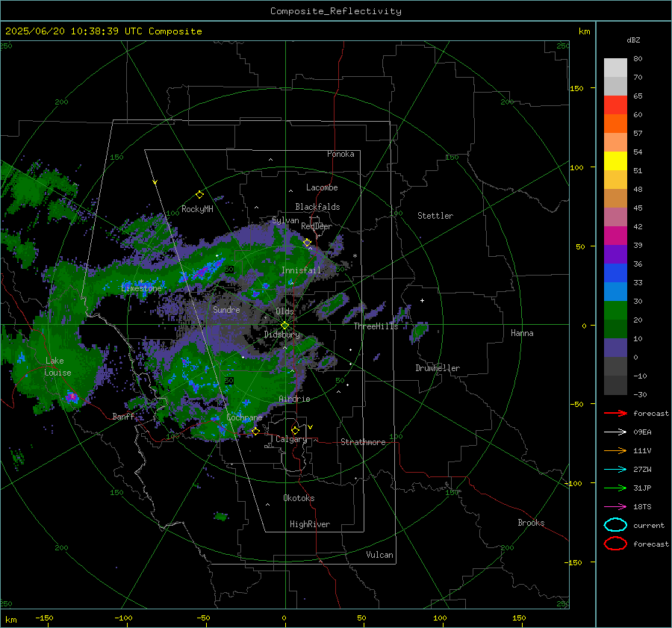Click the Airdrie label
The width and height of the screenshot is (672, 628).
(294, 399)
